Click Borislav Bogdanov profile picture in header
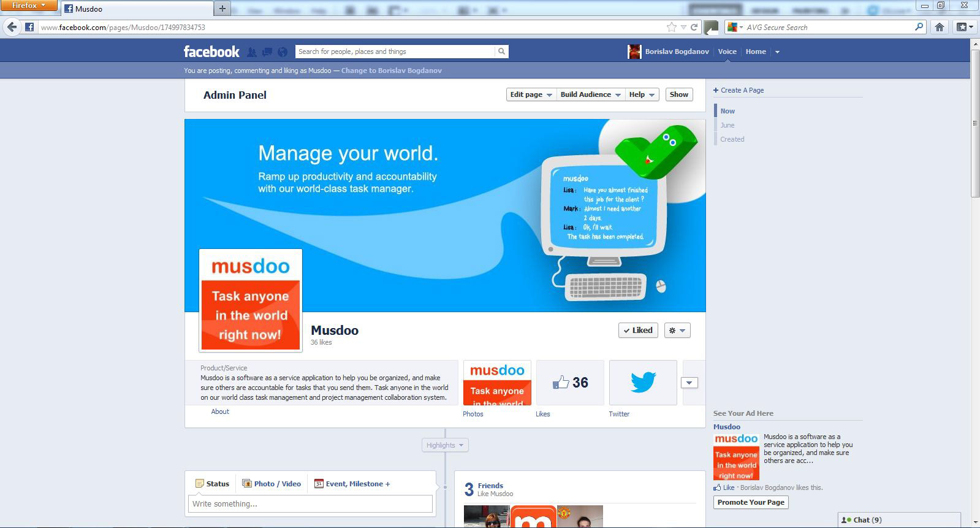Viewport: 980px width, 528px height. click(x=634, y=52)
